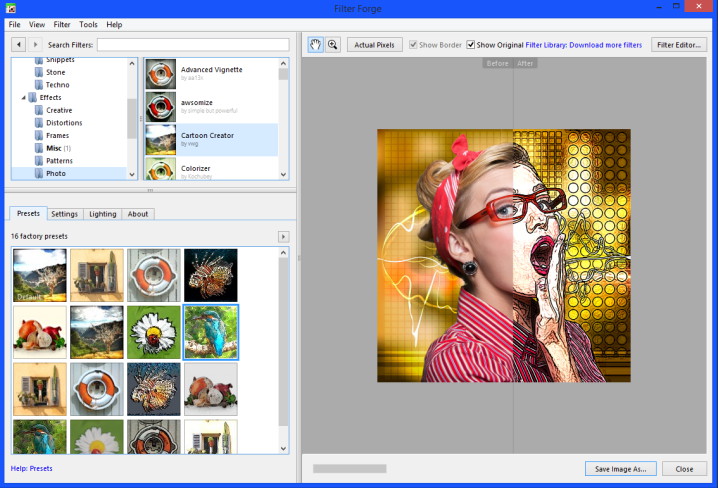Click the rendering progress bar

[350, 468]
